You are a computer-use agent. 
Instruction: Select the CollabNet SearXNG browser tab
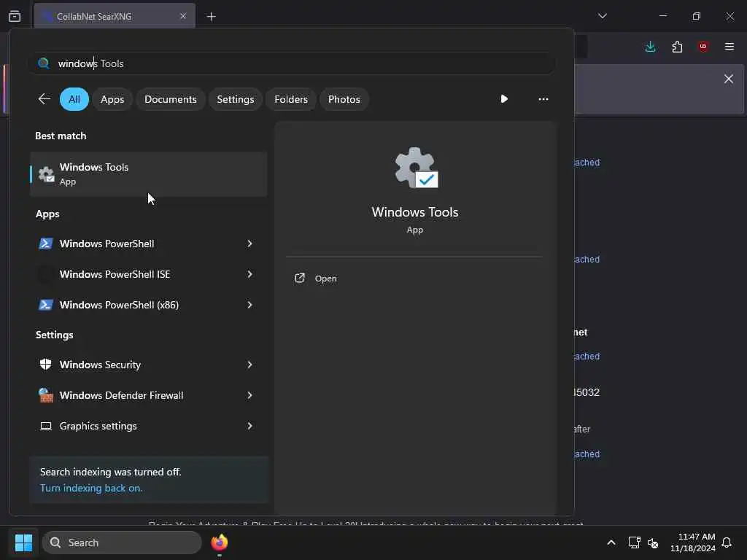(115, 16)
